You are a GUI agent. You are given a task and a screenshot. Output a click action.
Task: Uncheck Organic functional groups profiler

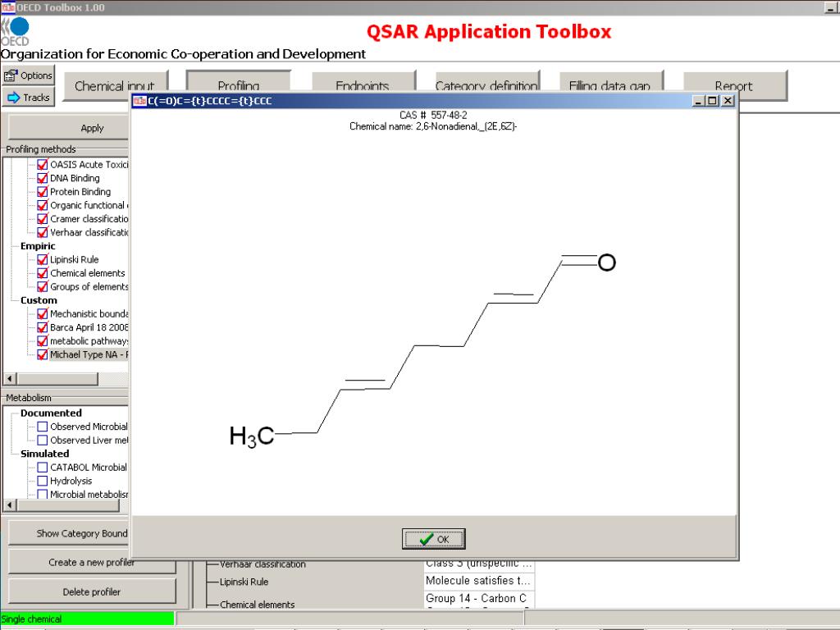[x=43, y=205]
